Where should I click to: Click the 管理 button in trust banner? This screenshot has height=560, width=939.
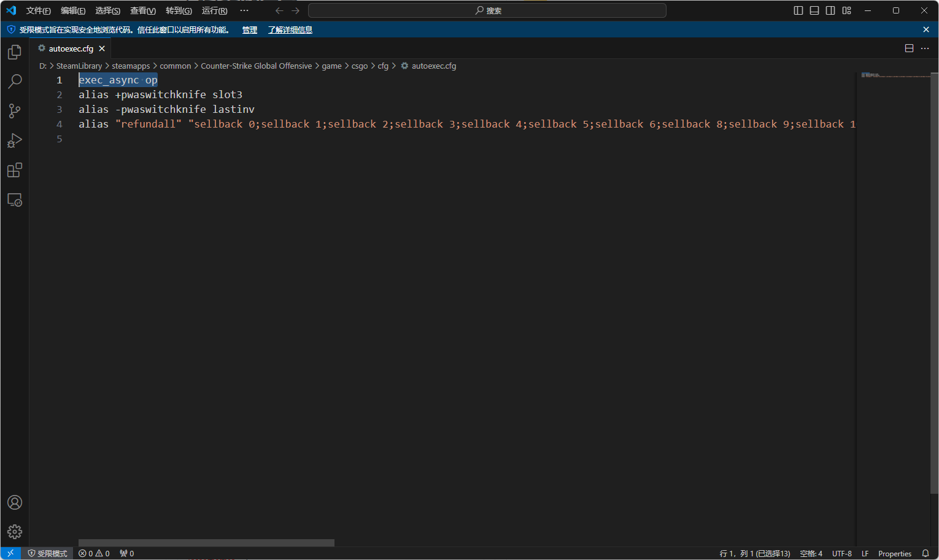coord(249,29)
